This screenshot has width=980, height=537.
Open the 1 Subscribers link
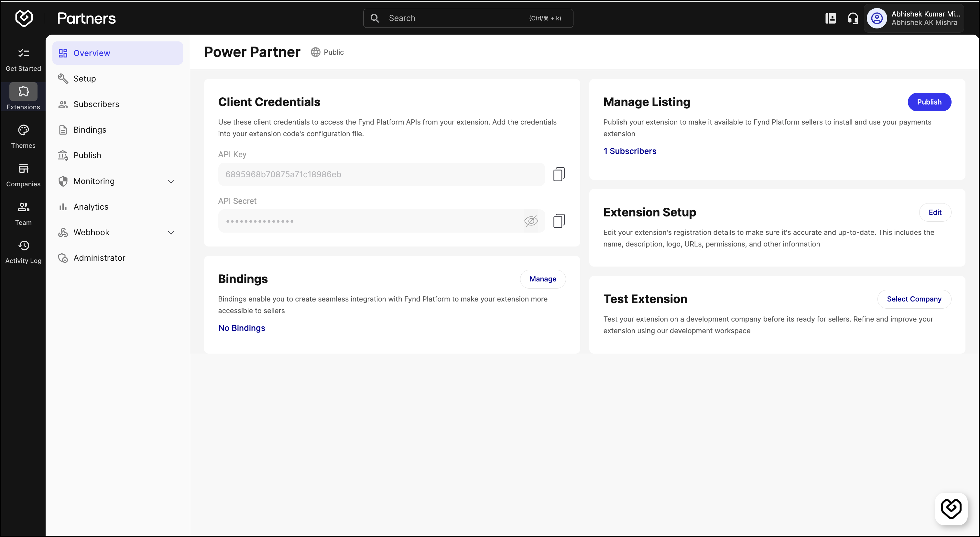click(x=630, y=151)
